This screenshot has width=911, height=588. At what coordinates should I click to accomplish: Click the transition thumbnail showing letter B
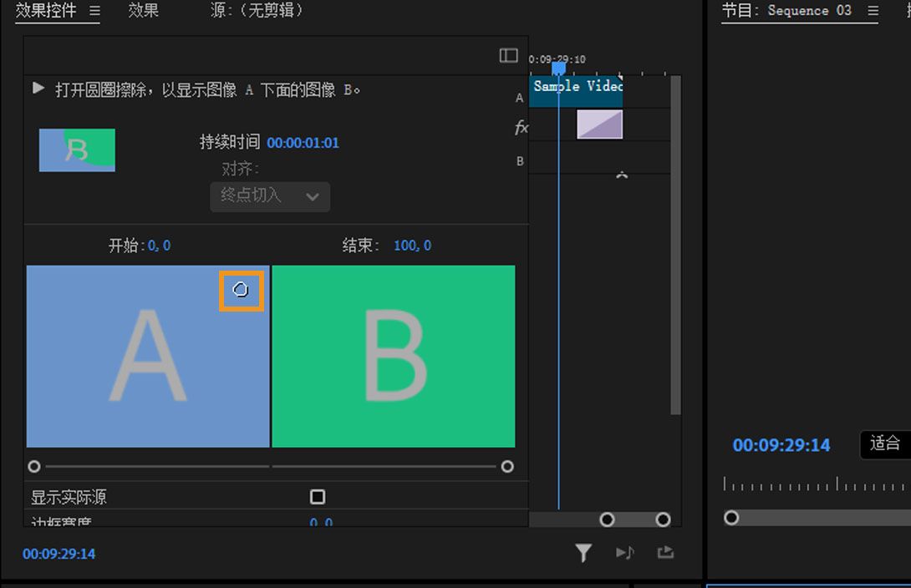point(77,150)
